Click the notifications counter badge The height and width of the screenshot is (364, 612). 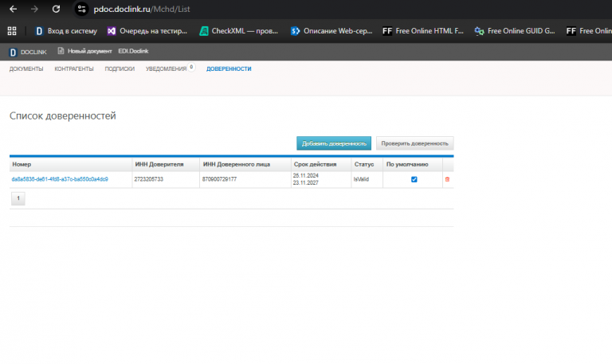pos(191,67)
